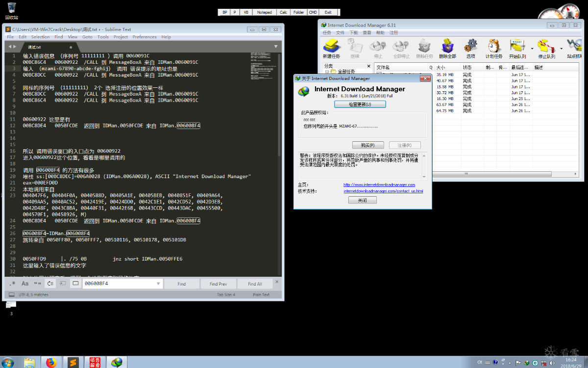The height and width of the screenshot is (368, 588).
Task: Collapse 全部任务 tree node in IDM
Action: (x=327, y=72)
